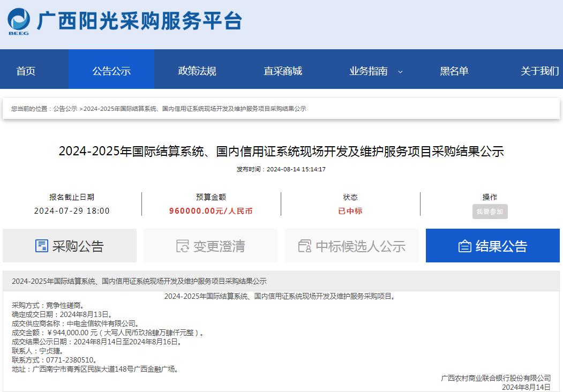Switch to the 采购公告 tab
This screenshot has width=563, height=392.
70,246
